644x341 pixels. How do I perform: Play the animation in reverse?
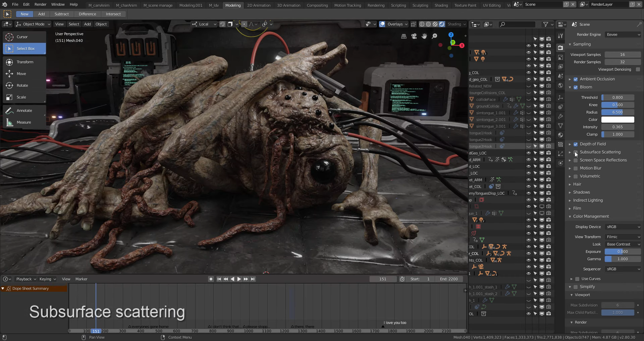coord(232,279)
